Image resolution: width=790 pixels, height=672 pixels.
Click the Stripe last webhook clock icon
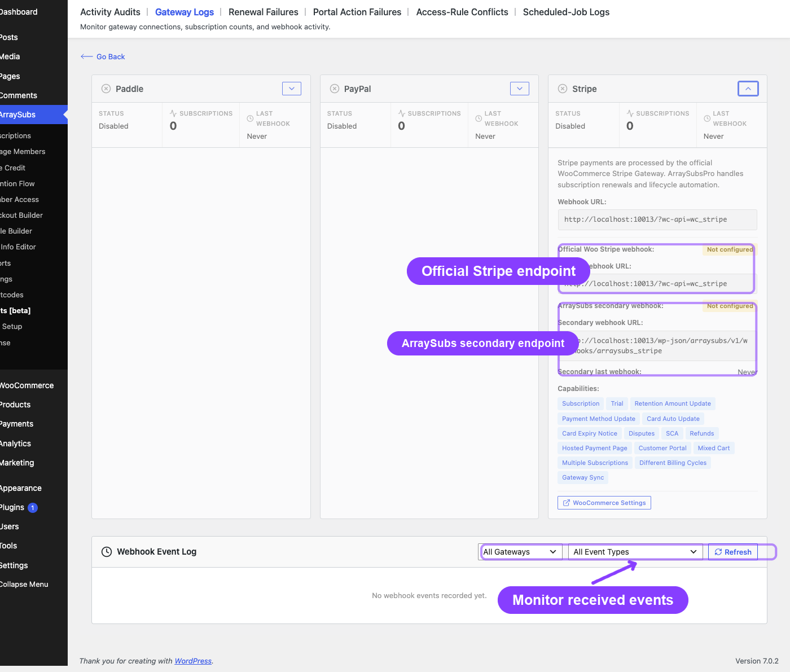(x=707, y=118)
